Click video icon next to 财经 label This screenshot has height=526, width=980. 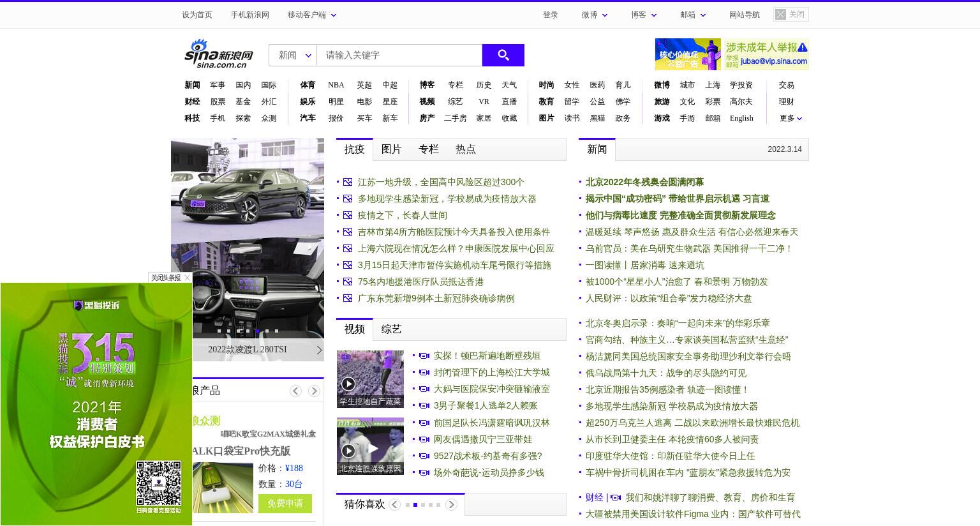click(616, 497)
